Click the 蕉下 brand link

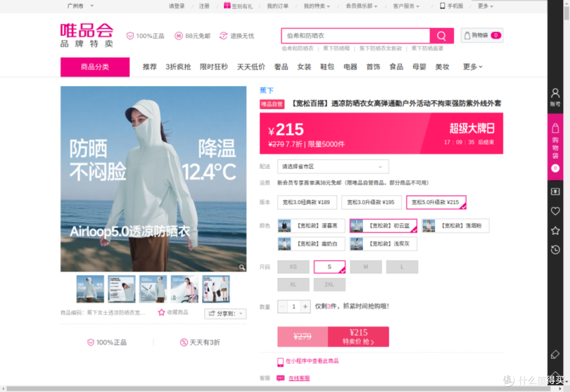tap(267, 90)
